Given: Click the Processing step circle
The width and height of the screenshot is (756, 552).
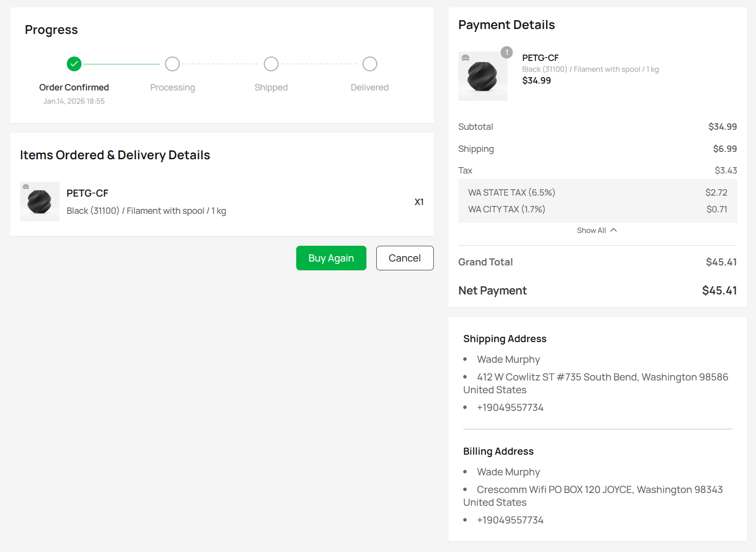Looking at the screenshot, I should [172, 64].
